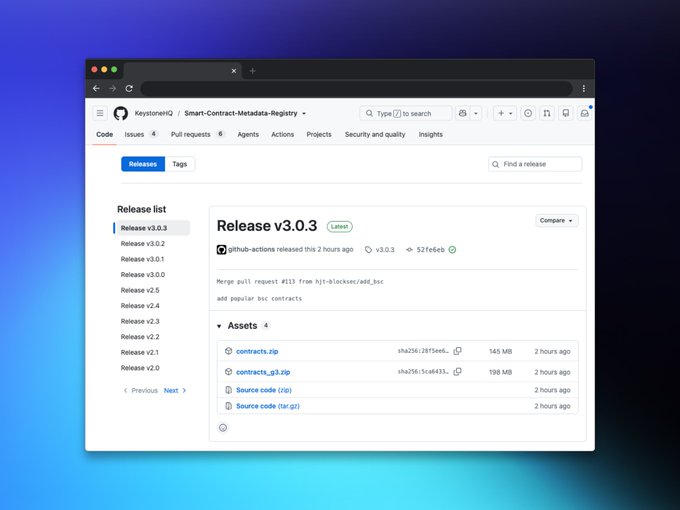Viewport: 680px width, 510px height.
Task: Open the issues circle icon in header
Action: (x=528, y=113)
